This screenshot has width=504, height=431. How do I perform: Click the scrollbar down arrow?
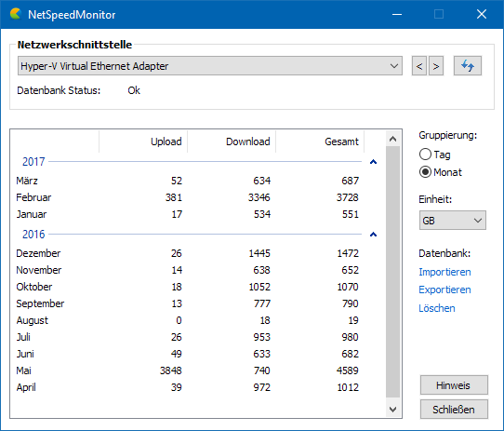click(x=392, y=409)
